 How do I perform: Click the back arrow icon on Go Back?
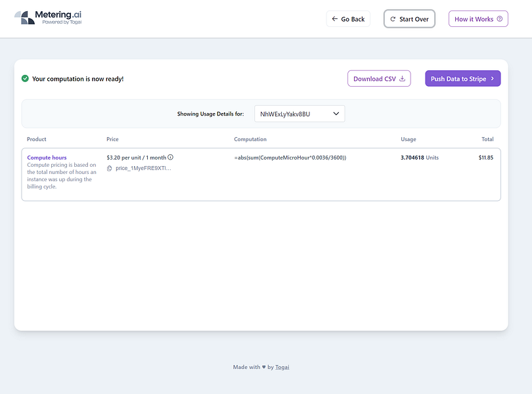point(336,19)
